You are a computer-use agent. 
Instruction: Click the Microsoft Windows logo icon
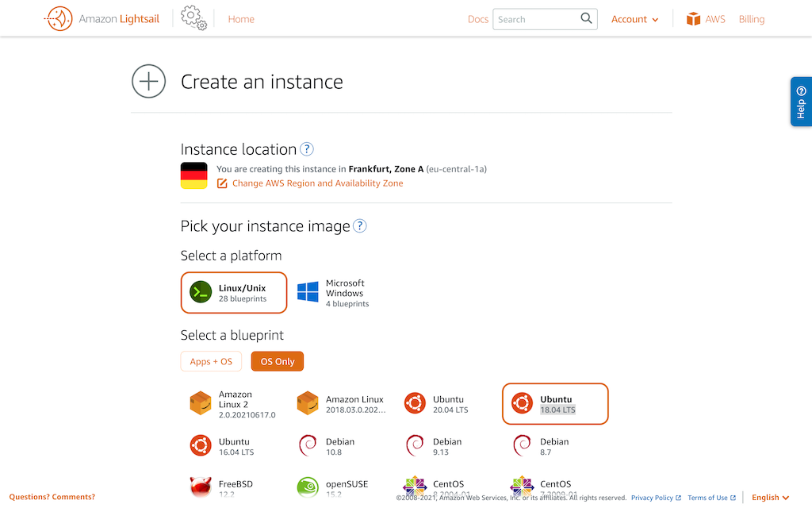308,292
